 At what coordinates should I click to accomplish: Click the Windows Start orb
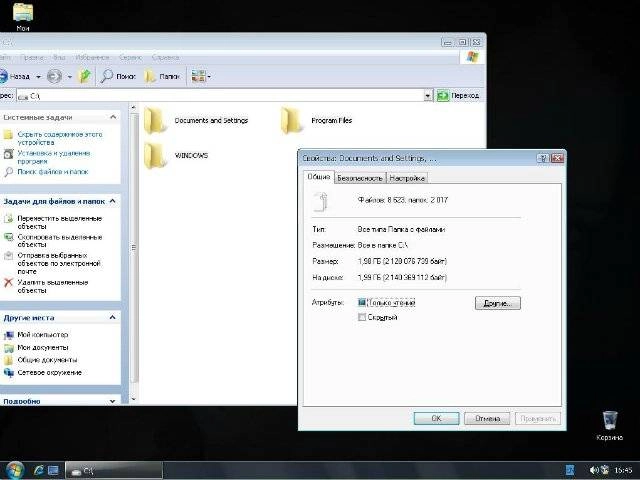[x=14, y=470]
